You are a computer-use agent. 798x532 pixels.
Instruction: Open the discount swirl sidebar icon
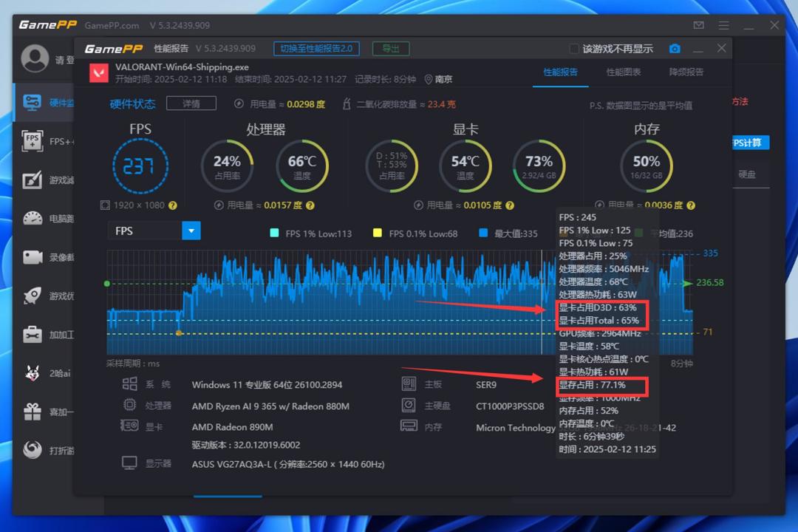coord(33,450)
